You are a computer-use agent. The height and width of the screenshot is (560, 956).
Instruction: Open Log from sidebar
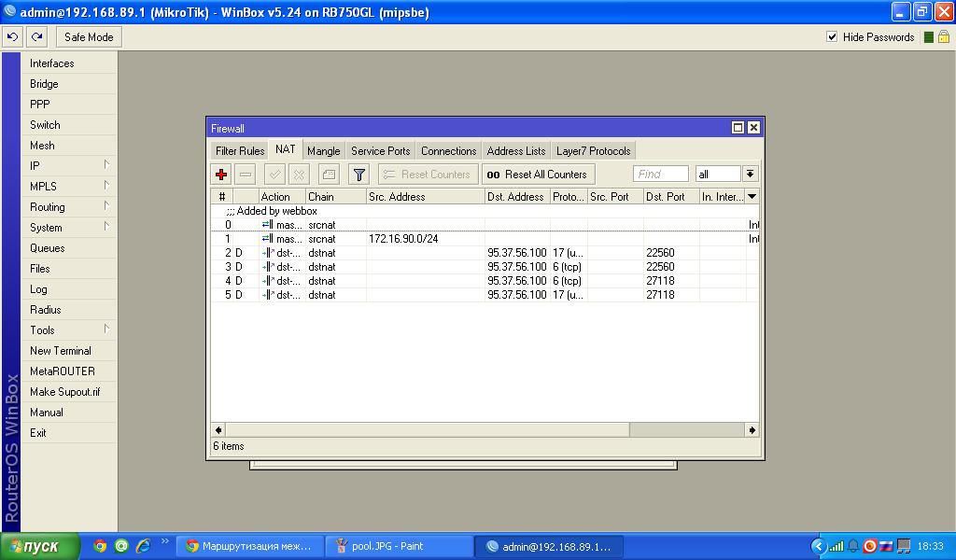click(x=69, y=289)
